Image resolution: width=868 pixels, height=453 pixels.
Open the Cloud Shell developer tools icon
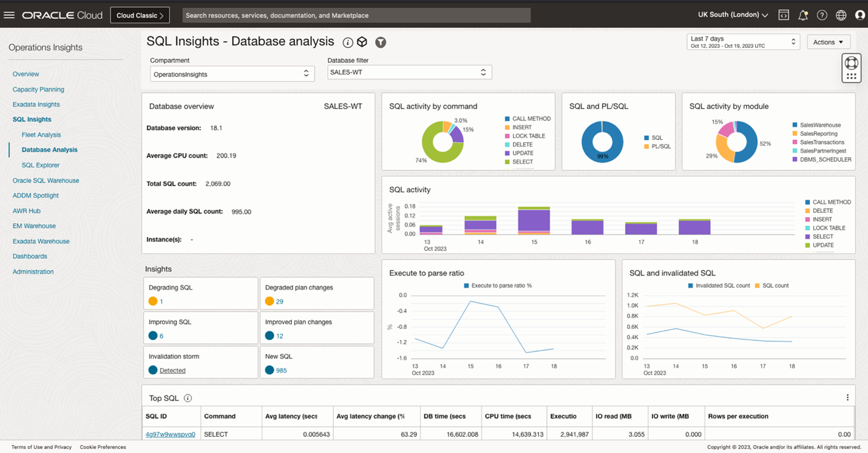pos(784,15)
